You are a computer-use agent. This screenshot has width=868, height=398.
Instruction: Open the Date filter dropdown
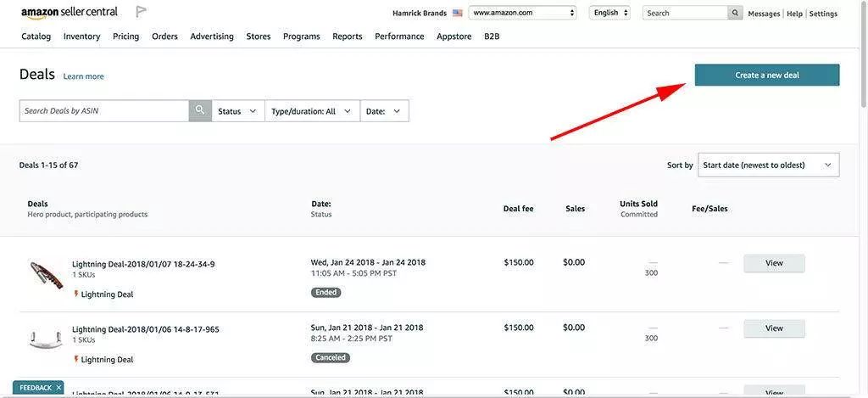pyautogui.click(x=384, y=111)
